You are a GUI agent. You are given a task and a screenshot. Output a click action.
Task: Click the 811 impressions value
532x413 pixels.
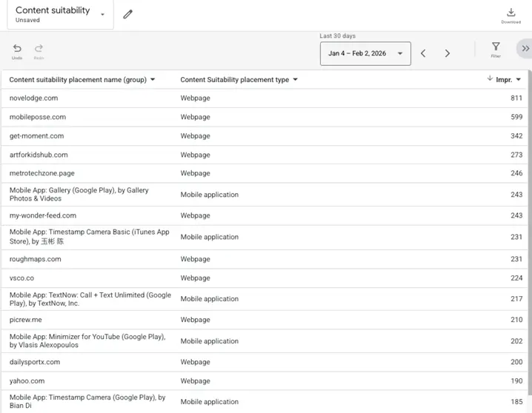point(516,98)
